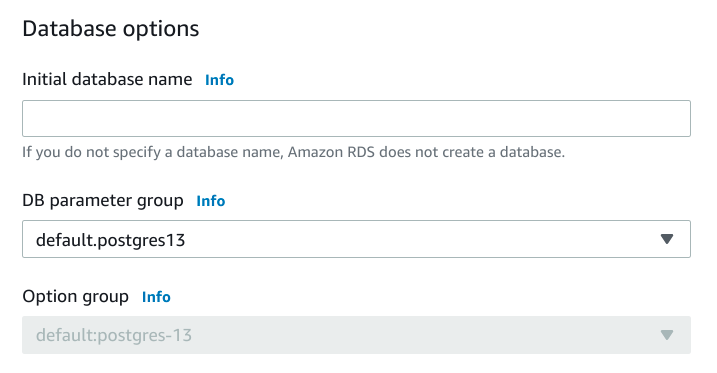The image size is (717, 373).
Task: Click the Initial database name label
Action: pyautogui.click(x=107, y=79)
